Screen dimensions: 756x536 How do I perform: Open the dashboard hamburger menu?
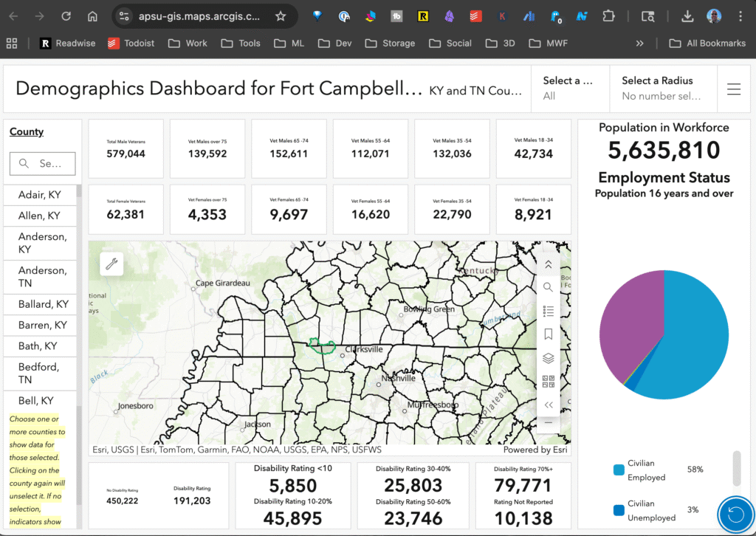pos(733,89)
